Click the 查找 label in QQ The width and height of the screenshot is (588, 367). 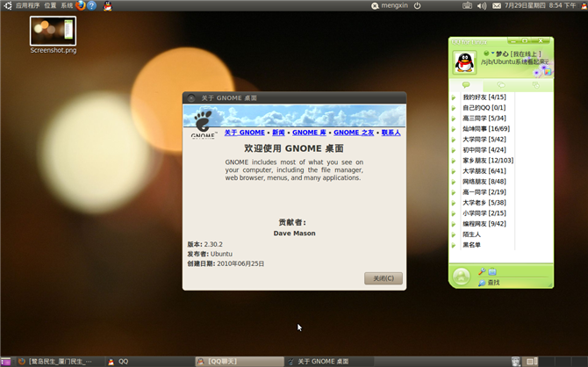point(493,283)
